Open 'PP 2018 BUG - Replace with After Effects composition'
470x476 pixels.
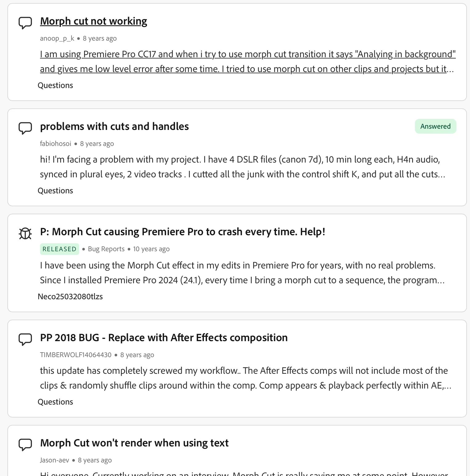pyautogui.click(x=164, y=338)
